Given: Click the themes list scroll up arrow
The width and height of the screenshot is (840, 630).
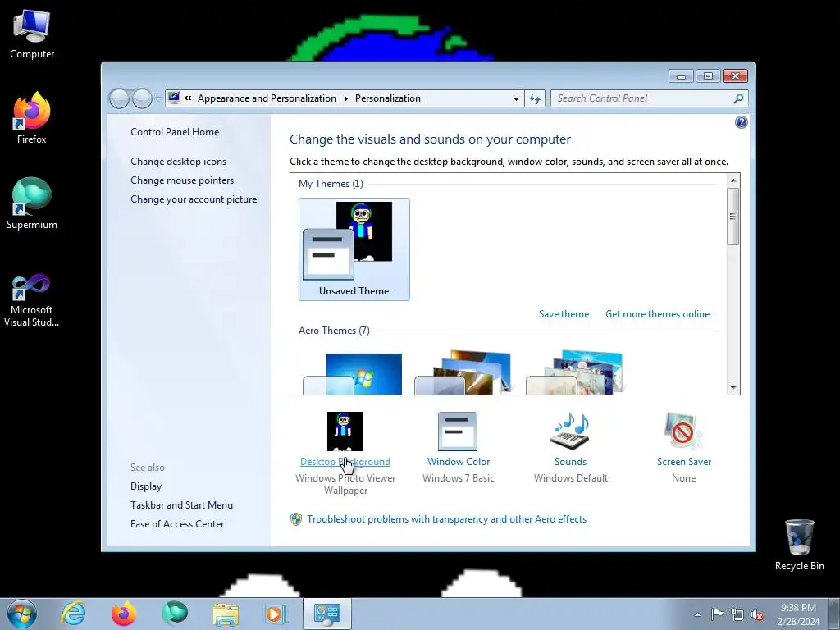Looking at the screenshot, I should pos(733,180).
